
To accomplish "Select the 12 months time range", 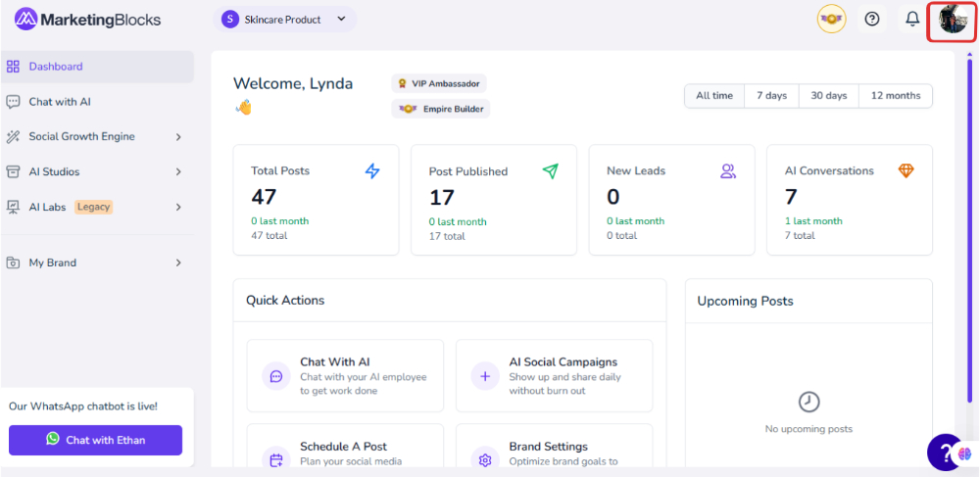I will [895, 96].
